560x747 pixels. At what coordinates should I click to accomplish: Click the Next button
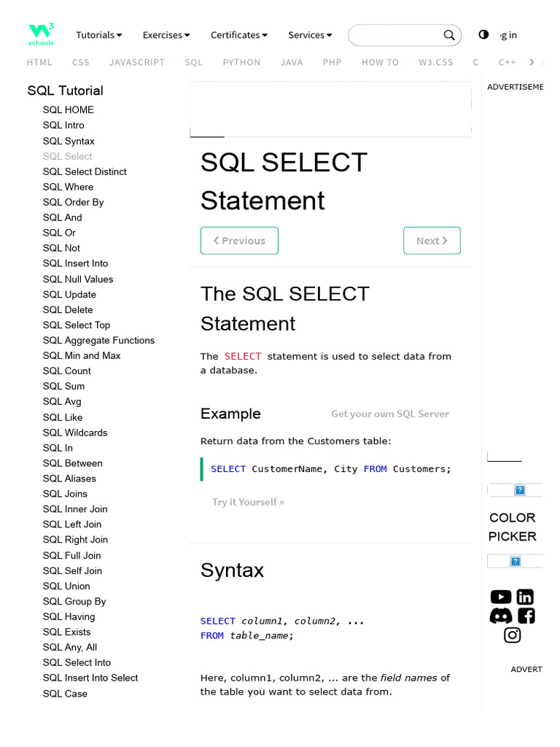(432, 241)
